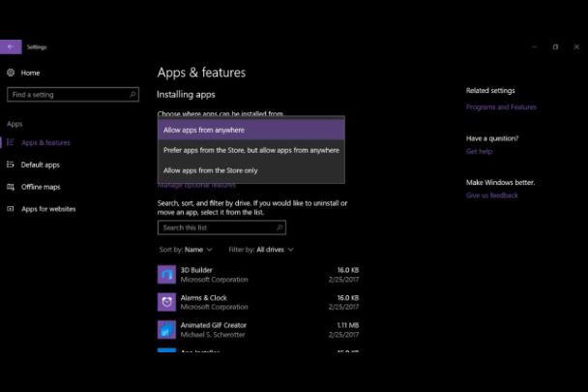Choose Prefer apps from the Store option
588x392 pixels.
(x=250, y=150)
